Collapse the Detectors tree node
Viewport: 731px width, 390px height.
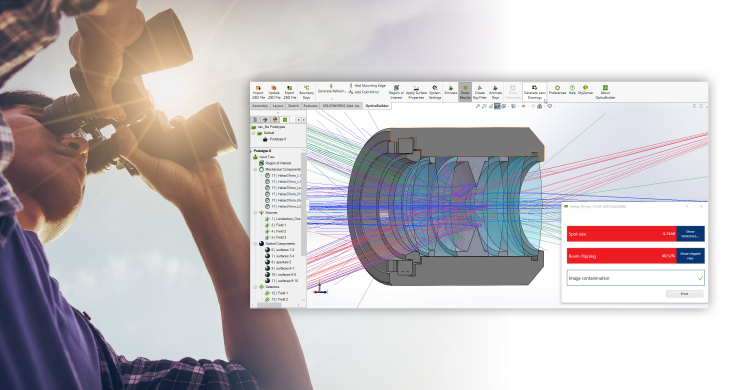(x=255, y=287)
